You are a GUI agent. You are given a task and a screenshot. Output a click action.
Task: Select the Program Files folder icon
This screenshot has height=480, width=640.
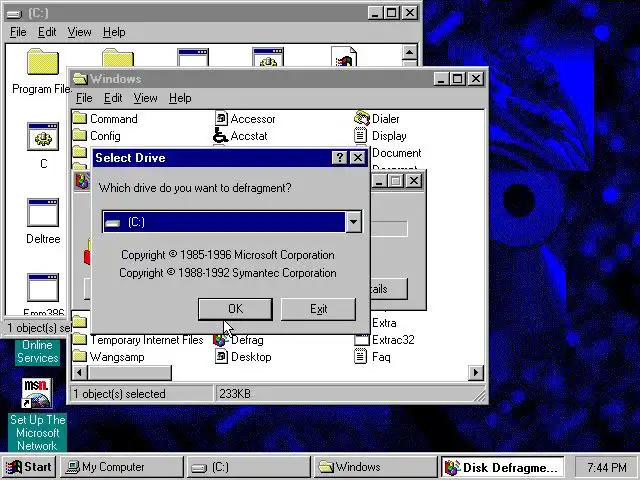pyautogui.click(x=42, y=62)
